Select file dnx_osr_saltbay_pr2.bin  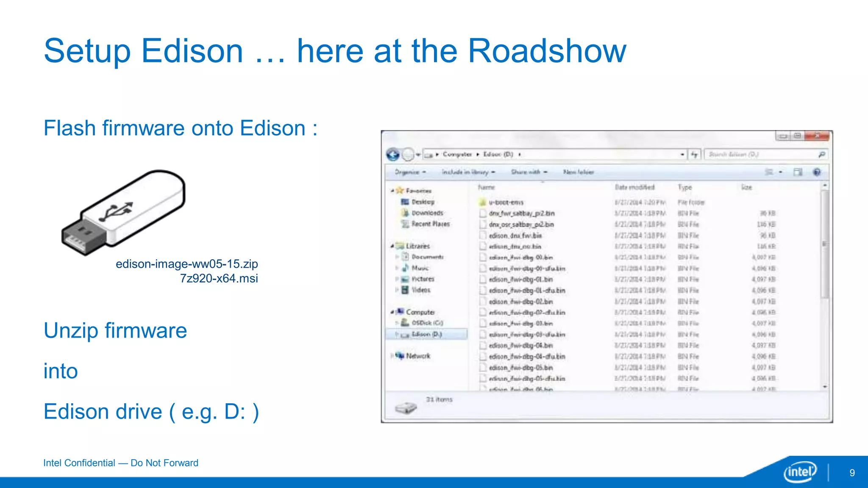pos(521,225)
